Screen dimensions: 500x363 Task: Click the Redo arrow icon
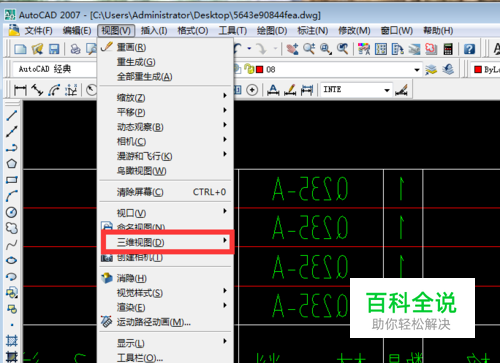(262, 49)
